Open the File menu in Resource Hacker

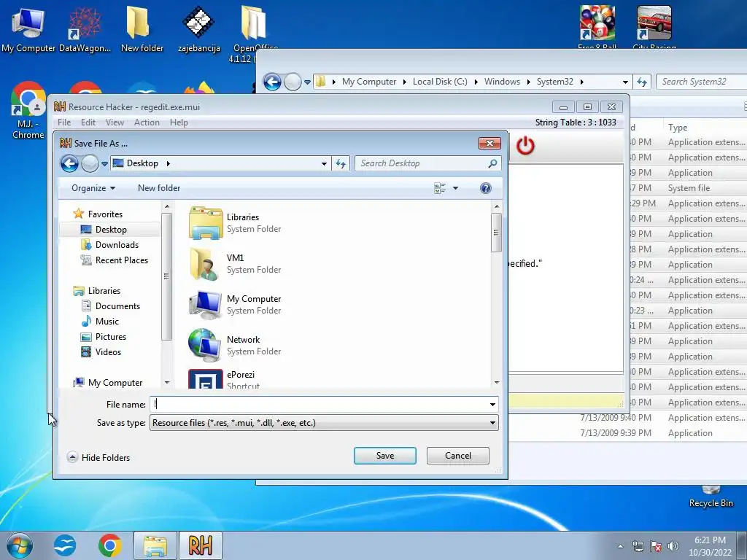pyautogui.click(x=64, y=122)
